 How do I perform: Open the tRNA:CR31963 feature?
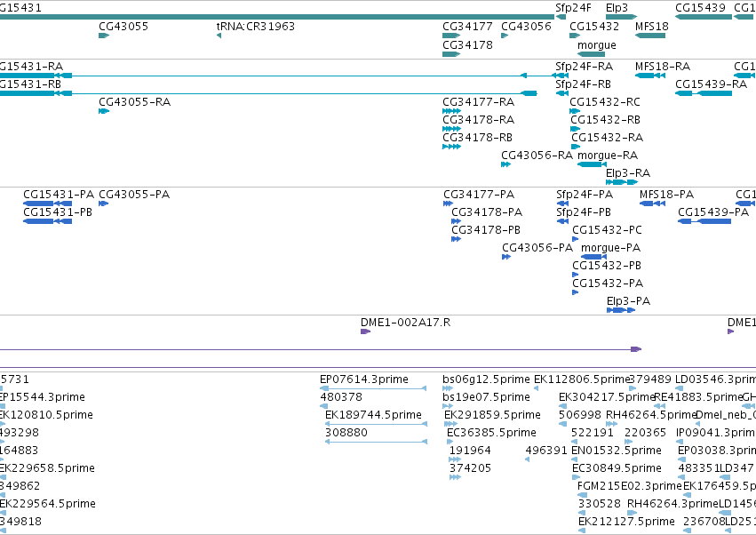click(x=219, y=36)
